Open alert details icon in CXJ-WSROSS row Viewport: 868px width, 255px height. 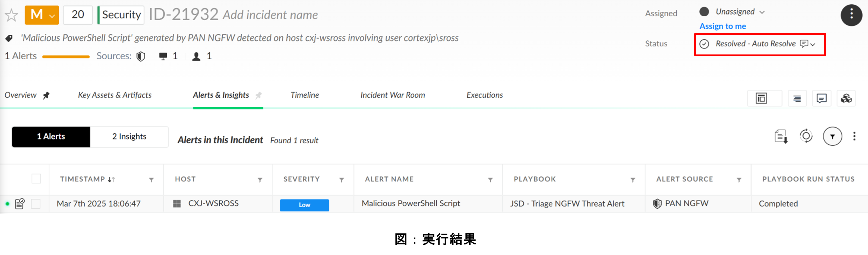pyautogui.click(x=20, y=204)
